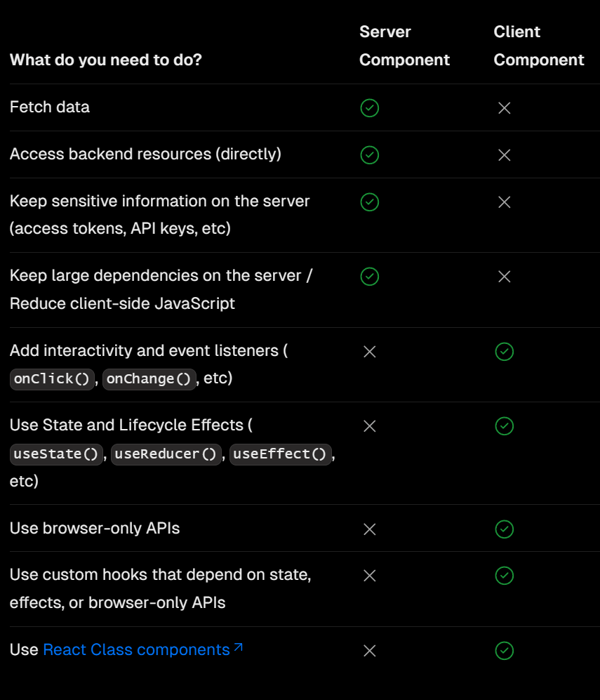Click the external link arrow after React Class components
This screenshot has height=700, width=600.
tap(239, 647)
